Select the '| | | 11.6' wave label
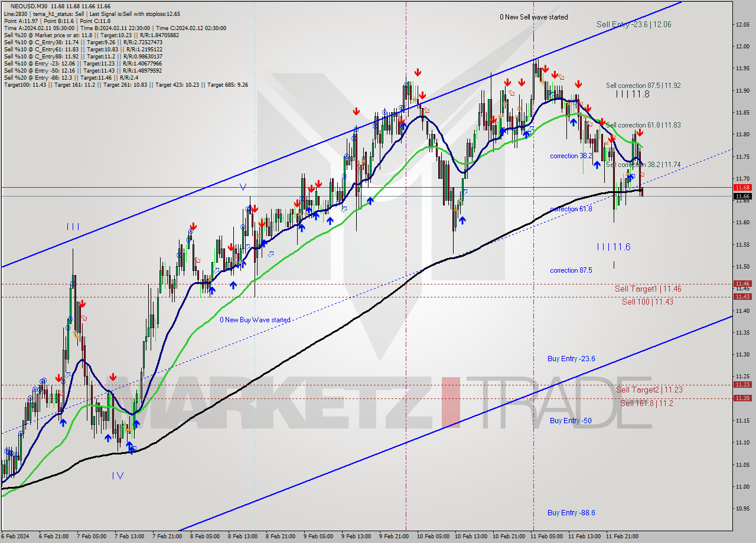The image size is (756, 543). click(x=614, y=247)
